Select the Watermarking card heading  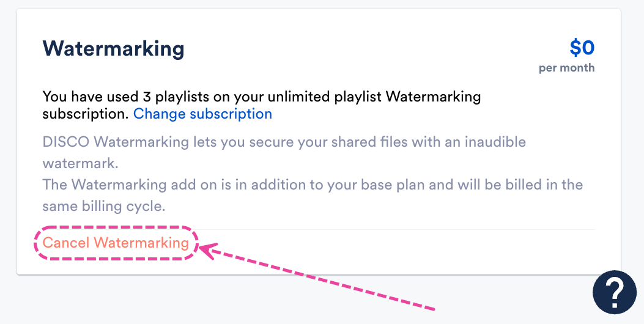tap(113, 48)
